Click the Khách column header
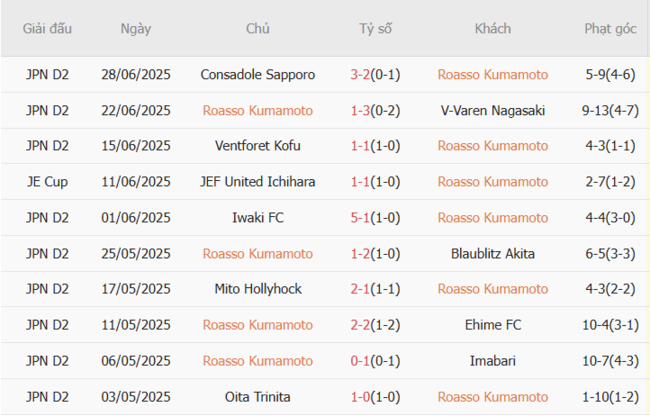This screenshot has width=650, height=416. pos(493,29)
